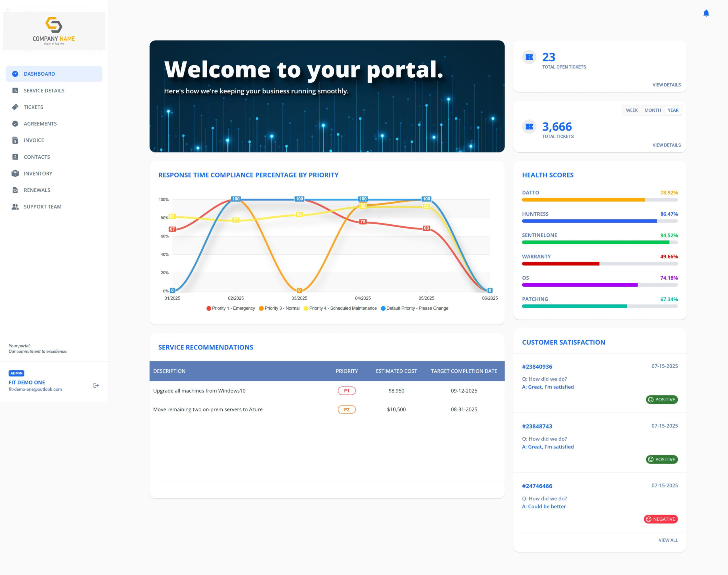This screenshot has height=575, width=728.
Task: Hide Default Priority - Please Change series
Action: click(414, 308)
